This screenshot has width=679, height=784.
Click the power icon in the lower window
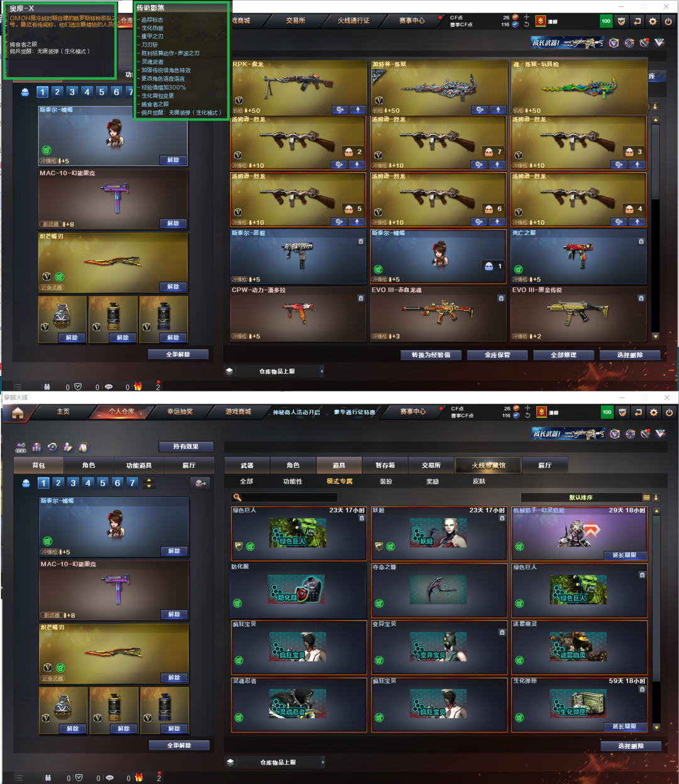click(669, 412)
